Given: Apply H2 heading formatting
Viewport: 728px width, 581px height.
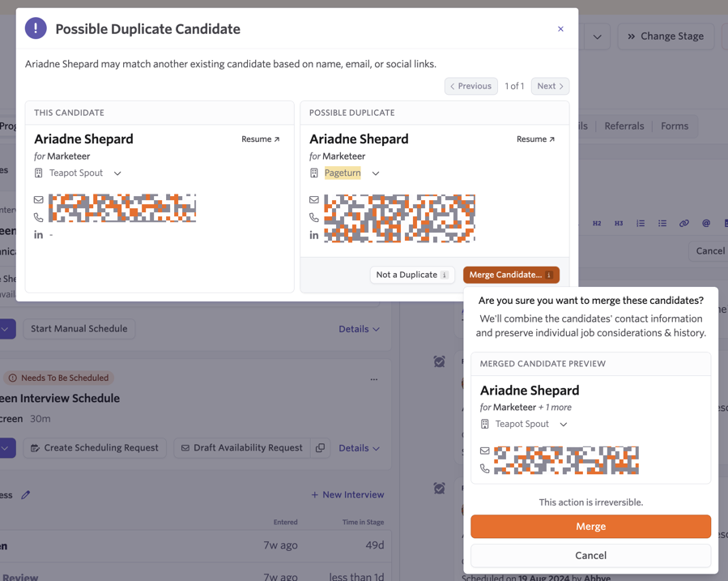Looking at the screenshot, I should tap(597, 224).
